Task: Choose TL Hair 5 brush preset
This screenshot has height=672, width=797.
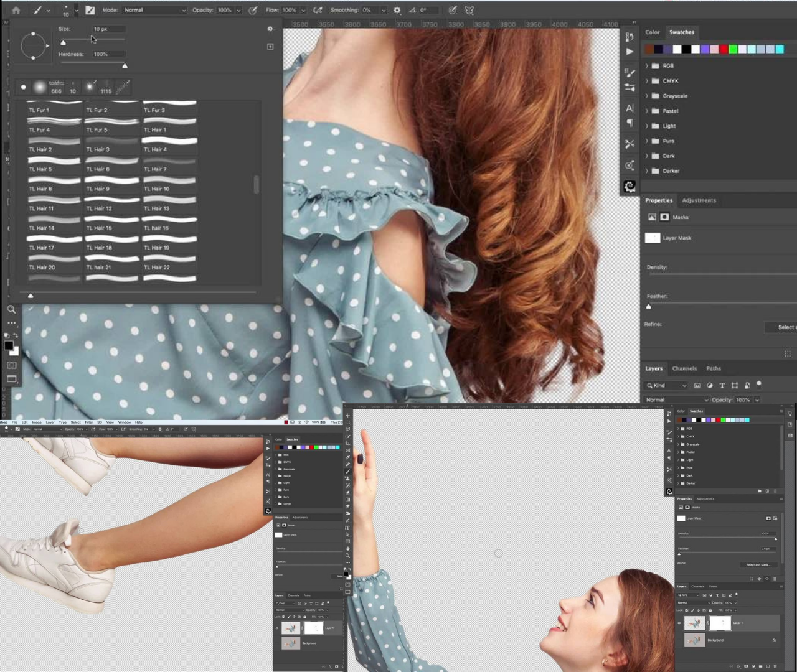Action: [54, 165]
